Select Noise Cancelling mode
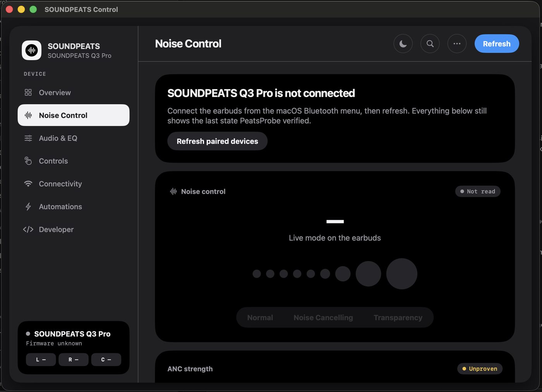 (x=323, y=318)
